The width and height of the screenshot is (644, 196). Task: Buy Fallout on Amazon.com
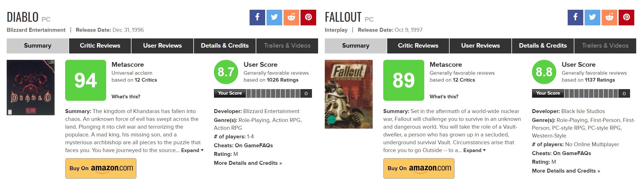pos(419,168)
